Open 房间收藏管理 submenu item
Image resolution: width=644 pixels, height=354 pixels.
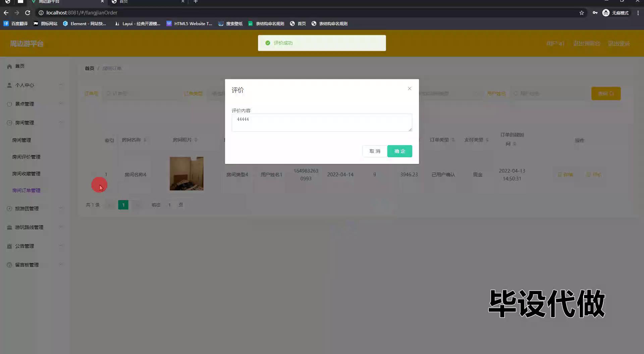[x=26, y=174]
